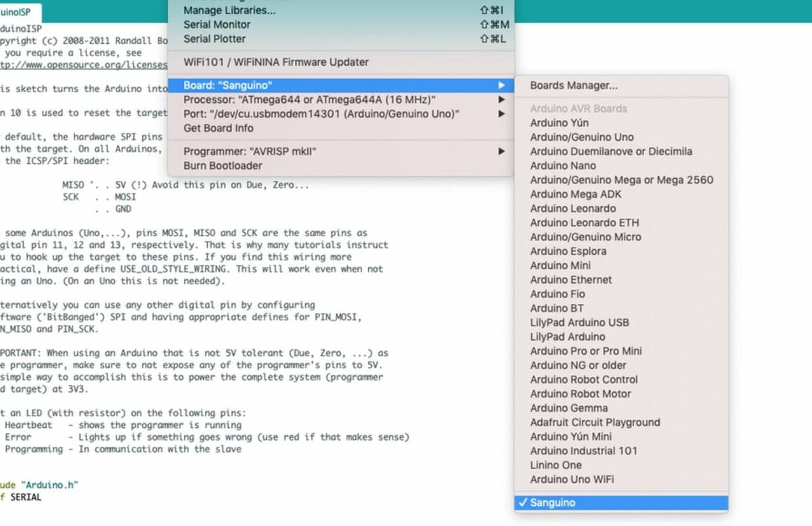Image resolution: width=812 pixels, height=526 pixels.
Task: Choose Arduino Fio board
Action: point(621,293)
